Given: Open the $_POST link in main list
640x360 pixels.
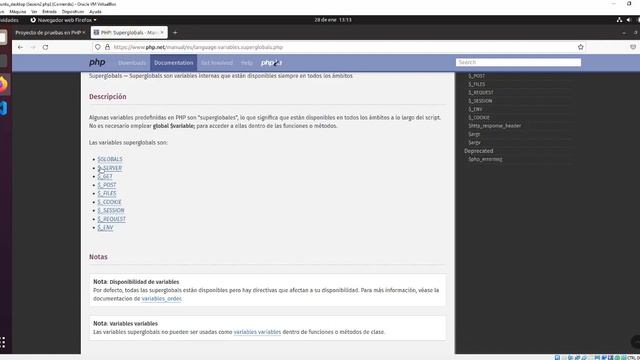Looking at the screenshot, I should [x=107, y=185].
